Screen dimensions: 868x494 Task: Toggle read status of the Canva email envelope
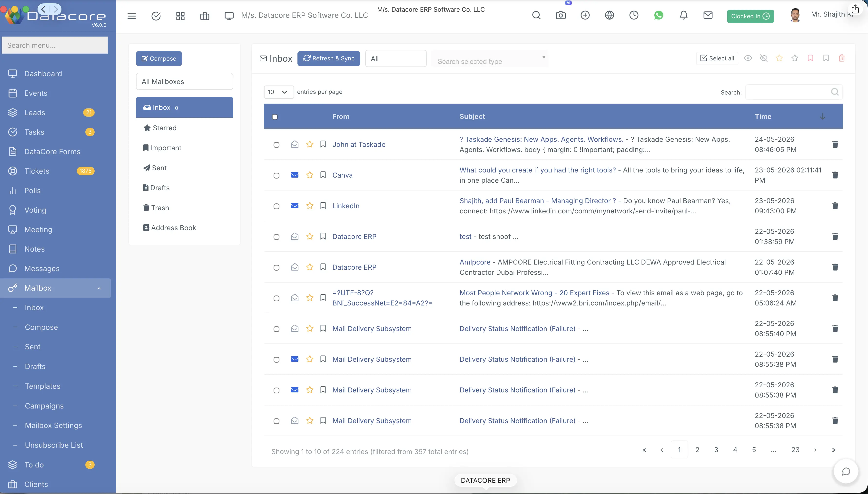pos(295,175)
